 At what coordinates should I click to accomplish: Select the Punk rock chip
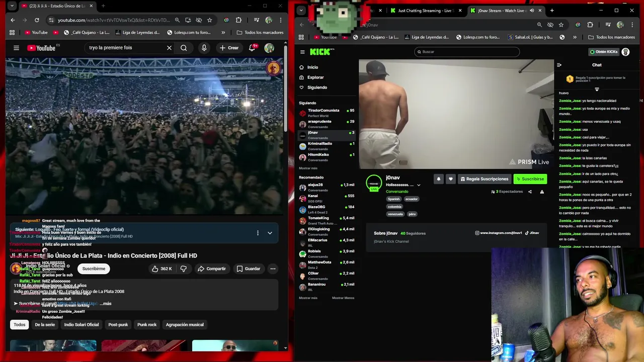pos(147,324)
